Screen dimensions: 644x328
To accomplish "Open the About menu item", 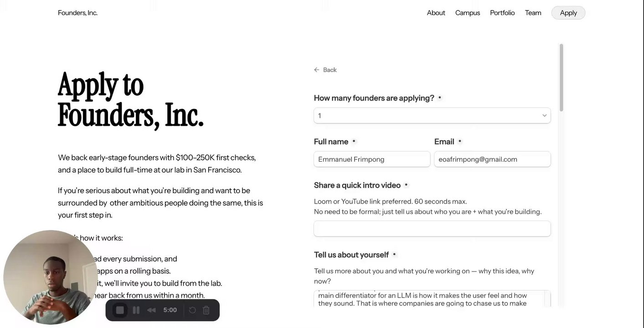I will (x=436, y=13).
